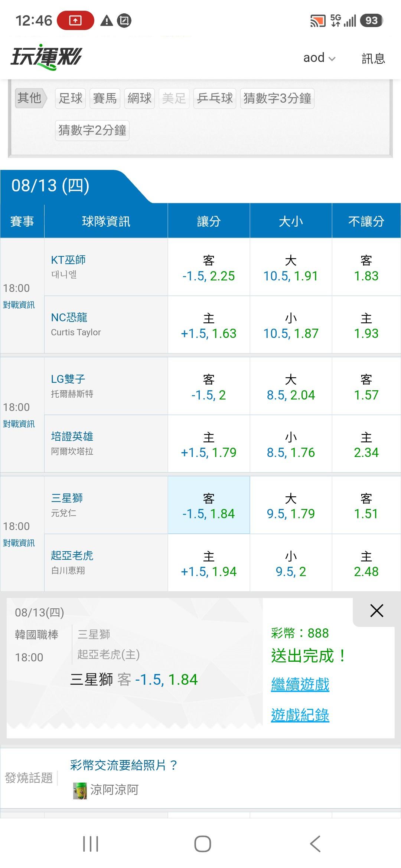This screenshot has width=401, height=868.
Task: Open the 訊息 messages link
Action: pos(373,58)
